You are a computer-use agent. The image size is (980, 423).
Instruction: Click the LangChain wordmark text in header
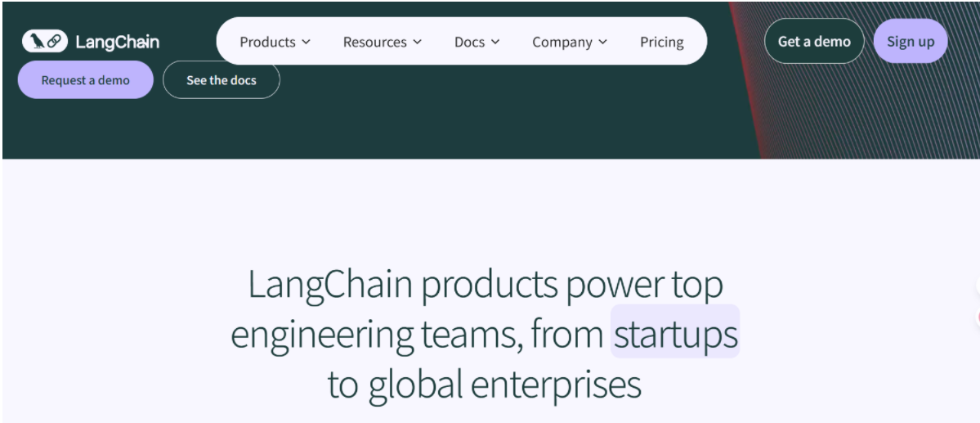click(117, 42)
